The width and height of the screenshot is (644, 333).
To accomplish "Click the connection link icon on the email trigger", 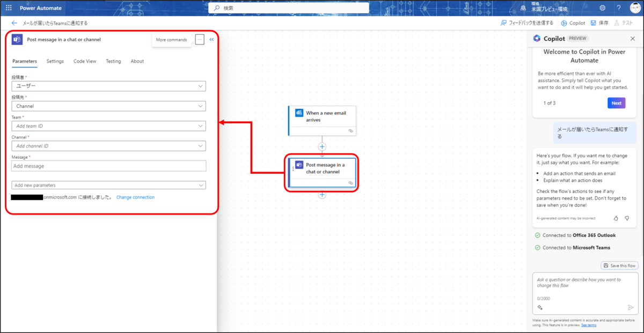I will coord(350,131).
